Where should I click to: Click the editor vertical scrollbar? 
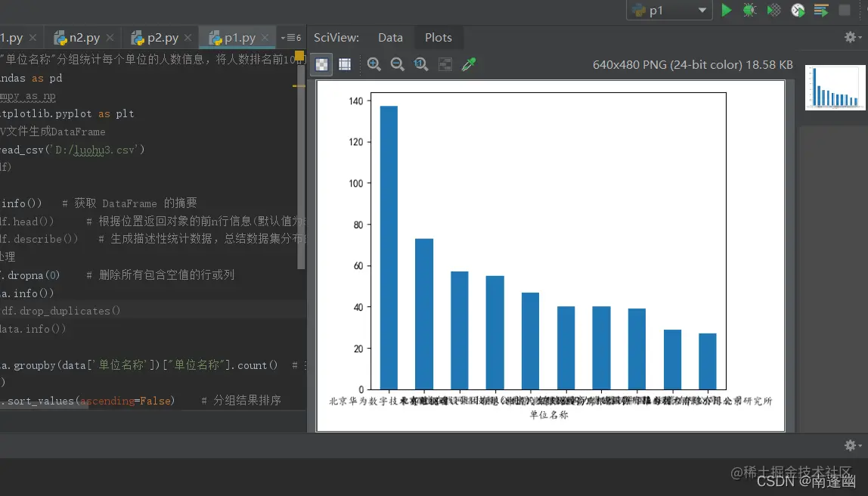[x=301, y=166]
